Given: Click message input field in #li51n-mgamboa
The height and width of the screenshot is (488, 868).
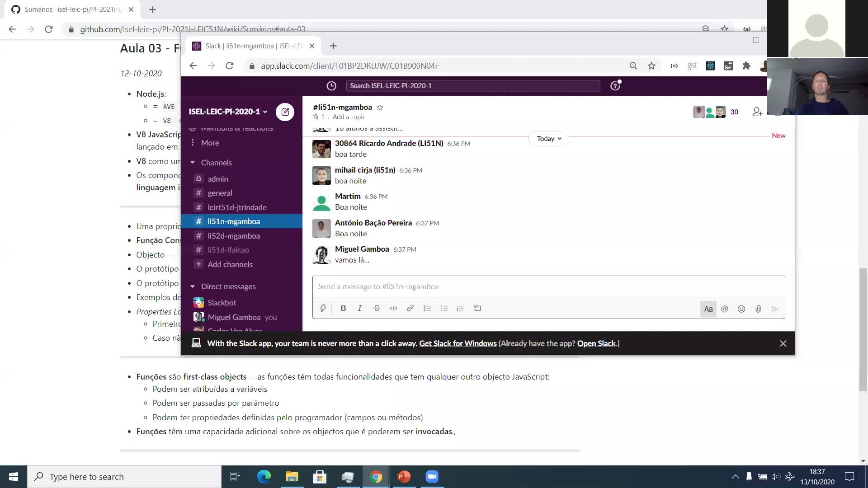Looking at the screenshot, I should [x=548, y=286].
